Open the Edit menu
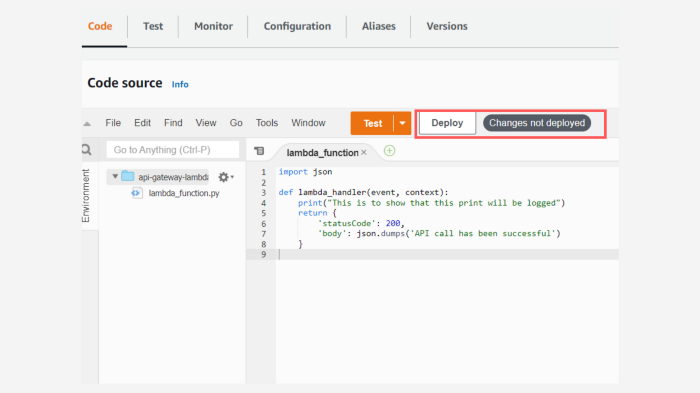Screen dimensions: 700x393 (x=142, y=123)
